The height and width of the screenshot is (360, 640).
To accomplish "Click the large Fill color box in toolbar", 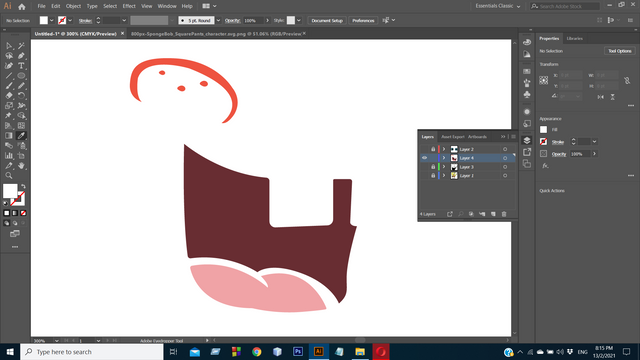I will pyautogui.click(x=10, y=191).
